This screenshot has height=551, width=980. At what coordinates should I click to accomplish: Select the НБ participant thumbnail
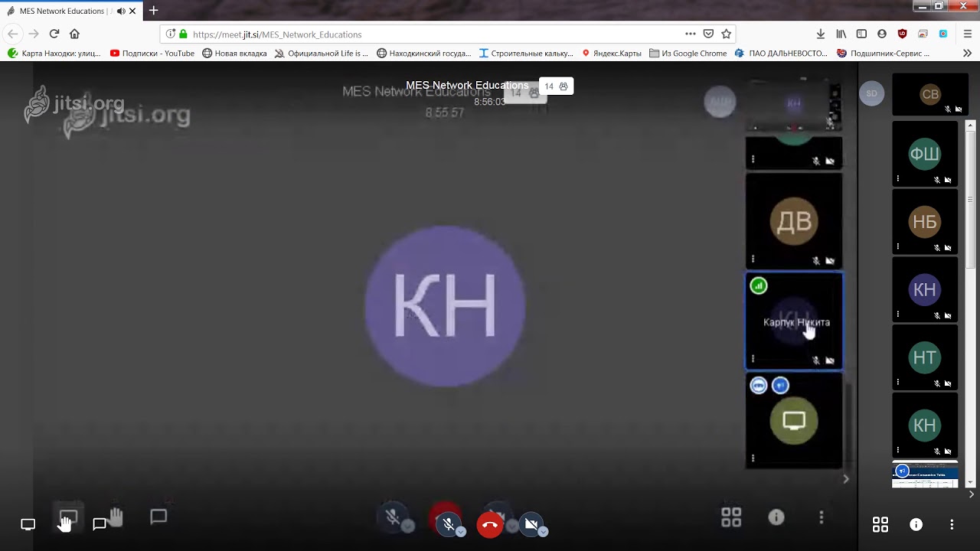tap(925, 222)
